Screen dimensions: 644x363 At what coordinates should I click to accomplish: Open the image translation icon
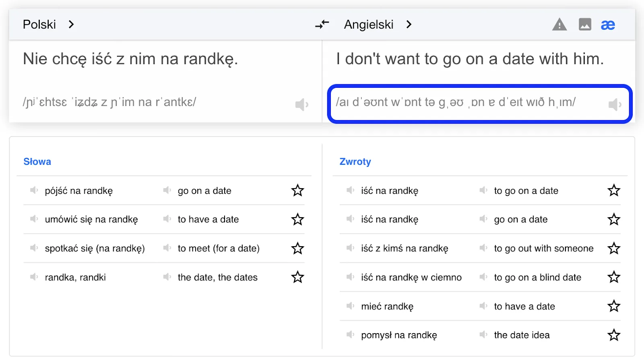point(585,25)
